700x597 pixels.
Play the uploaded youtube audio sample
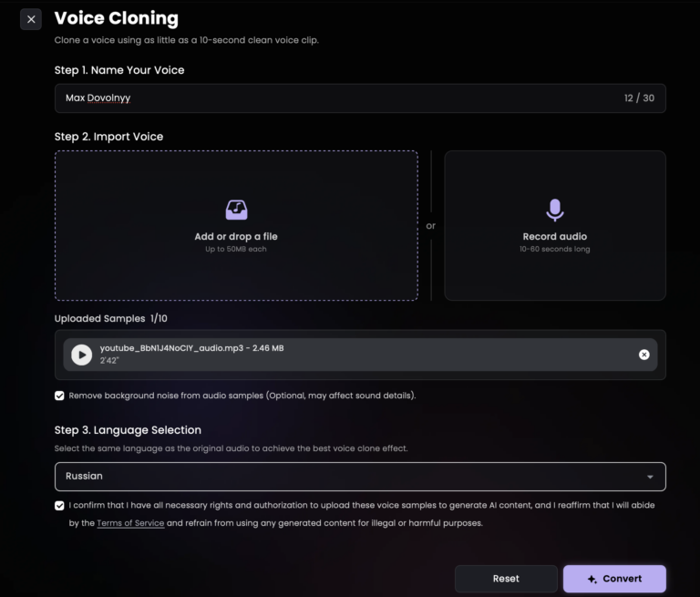(x=82, y=355)
